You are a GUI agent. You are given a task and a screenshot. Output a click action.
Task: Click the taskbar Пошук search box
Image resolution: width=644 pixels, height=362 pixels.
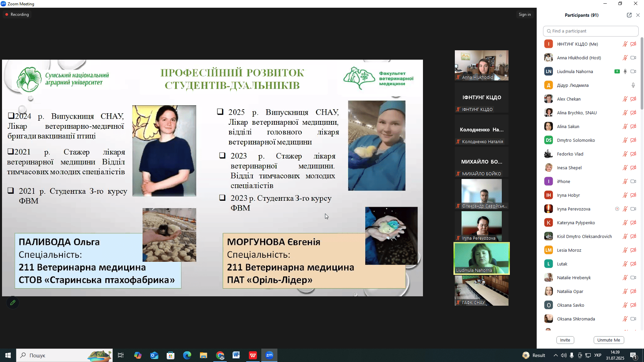tap(64, 355)
